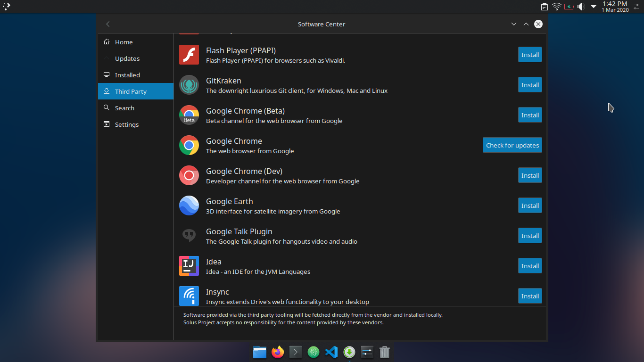Check for updates for Google Chrome
Viewport: 644px width, 362px height.
(512, 145)
